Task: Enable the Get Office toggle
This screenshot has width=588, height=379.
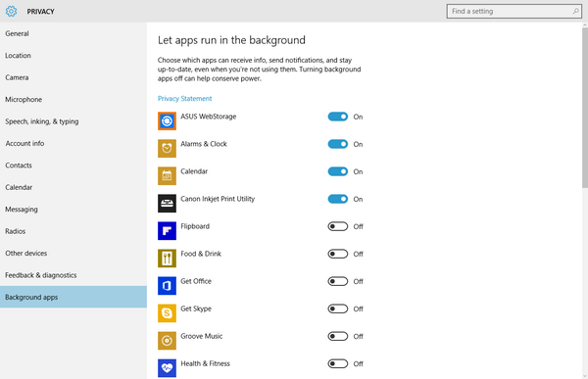Action: tap(338, 281)
